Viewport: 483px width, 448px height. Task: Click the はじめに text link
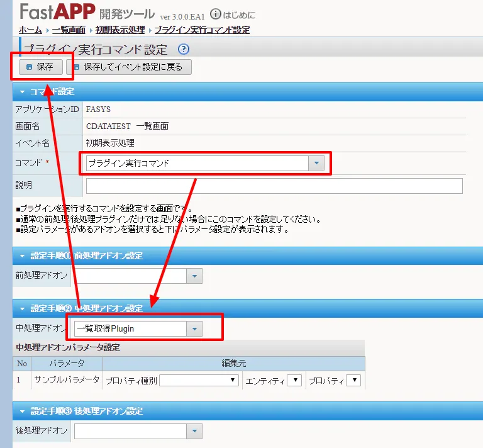tap(239, 15)
